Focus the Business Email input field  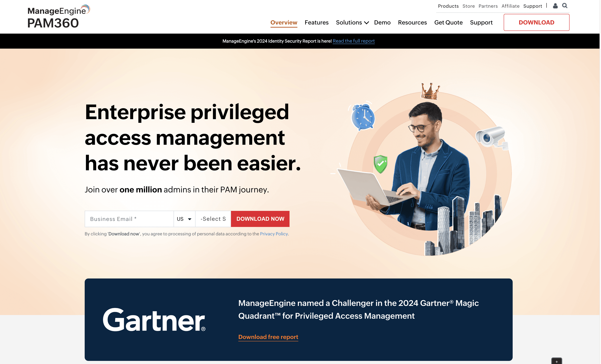point(129,219)
